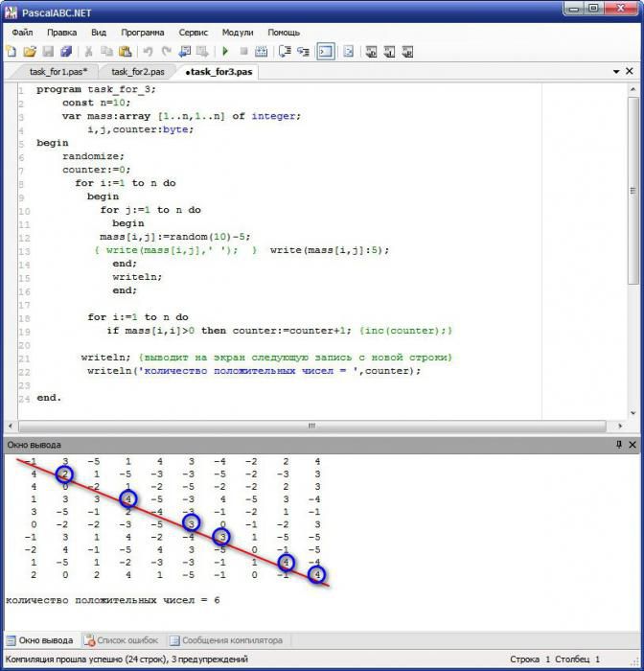Click the Undo arrow icon
Viewport: 644px width, 671px height.
coord(148,52)
